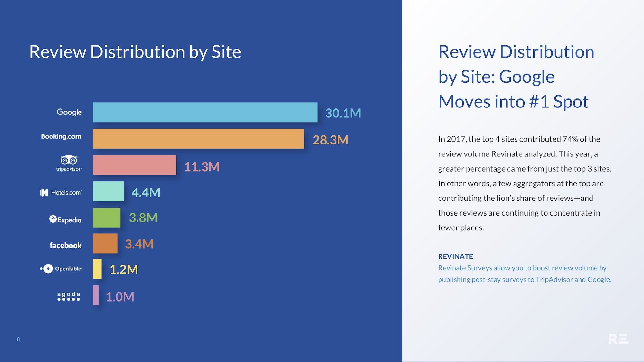The height and width of the screenshot is (362, 644).
Task: Click the Google logo label
Action: (69, 112)
